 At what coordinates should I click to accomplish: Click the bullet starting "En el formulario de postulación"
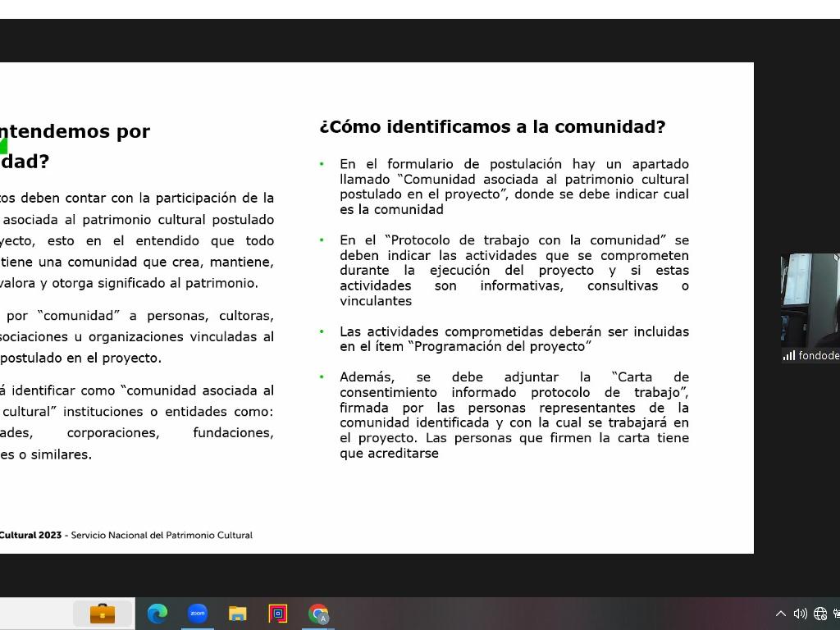coord(514,186)
